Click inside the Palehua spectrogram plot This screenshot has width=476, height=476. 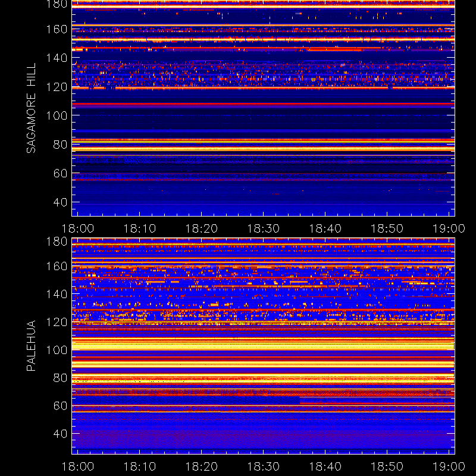click(263, 346)
